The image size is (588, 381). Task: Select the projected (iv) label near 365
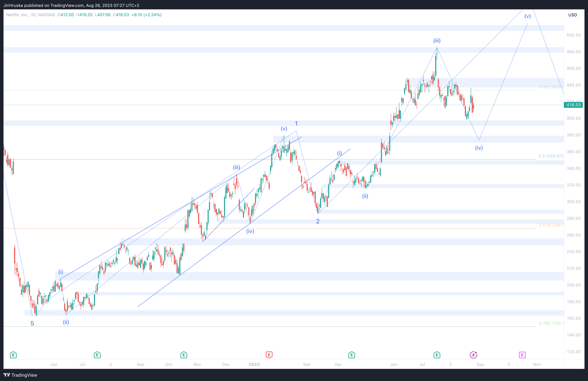click(x=479, y=148)
